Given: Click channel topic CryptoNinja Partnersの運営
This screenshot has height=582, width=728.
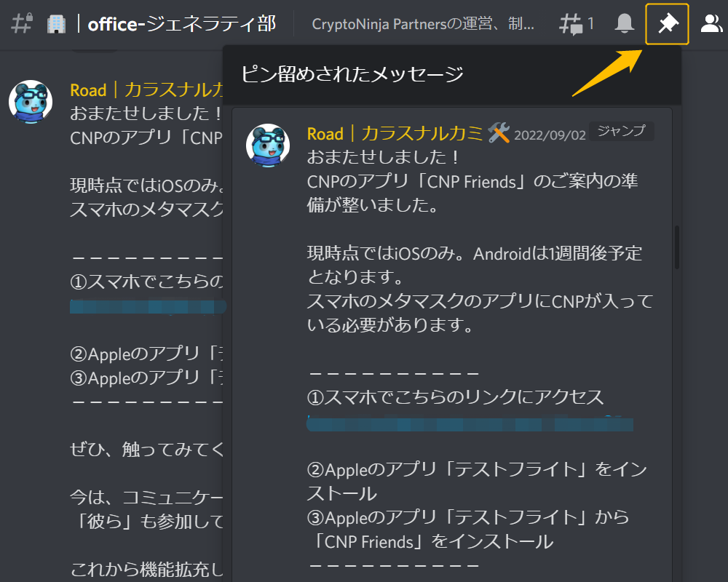Looking at the screenshot, I should (x=423, y=24).
